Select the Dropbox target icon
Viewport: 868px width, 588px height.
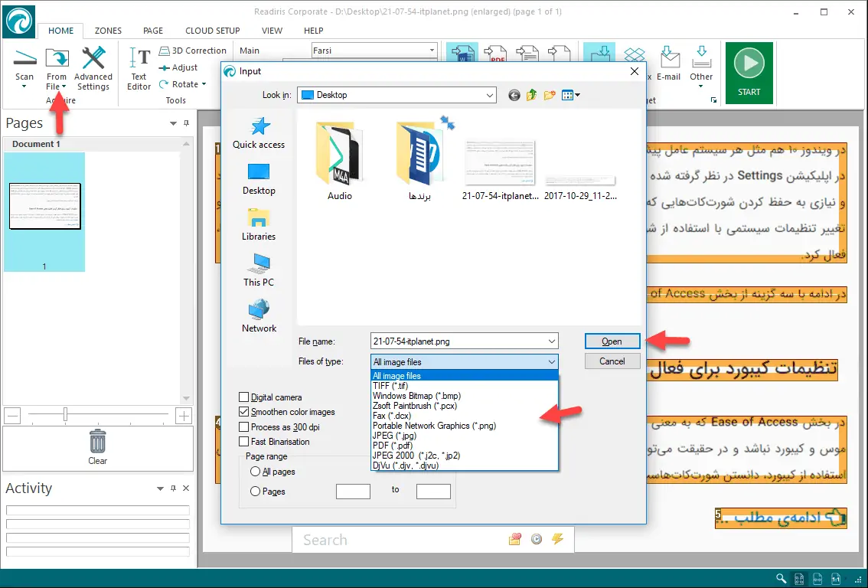pyautogui.click(x=635, y=54)
